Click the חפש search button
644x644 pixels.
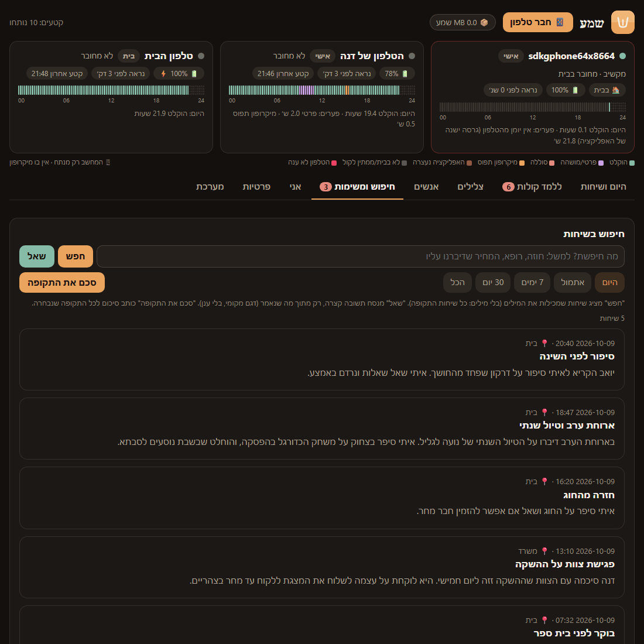click(76, 256)
